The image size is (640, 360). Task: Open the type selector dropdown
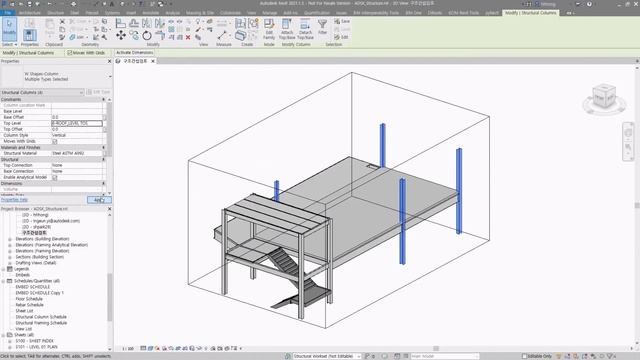tap(110, 77)
